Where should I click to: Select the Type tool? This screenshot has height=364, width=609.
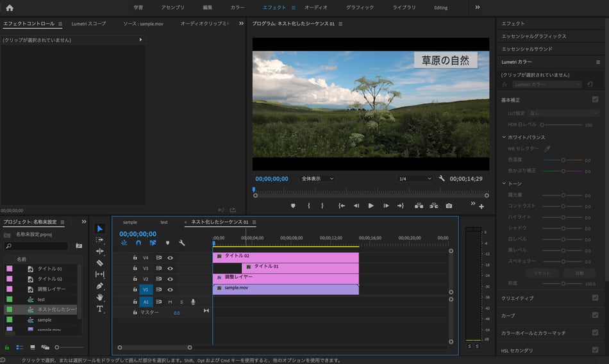(x=100, y=309)
